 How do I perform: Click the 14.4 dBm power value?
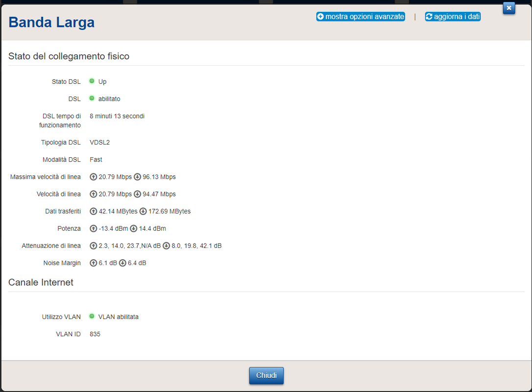152,229
